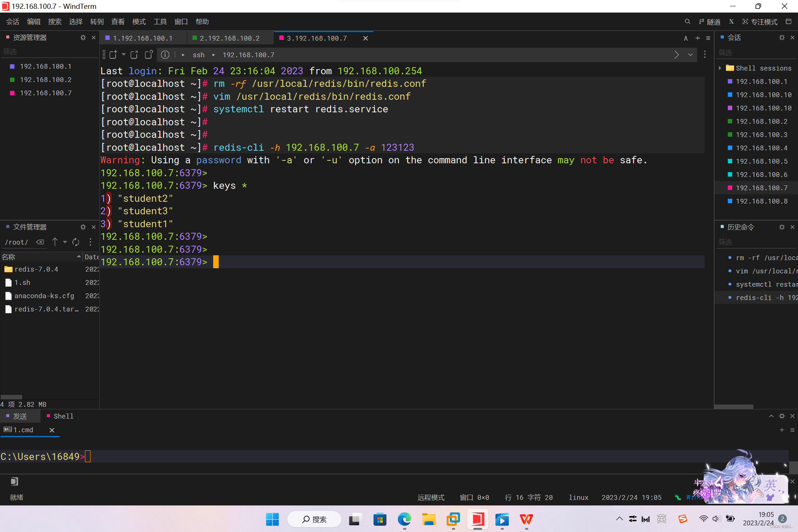The height and width of the screenshot is (532, 798).
Task: Toggle panel layout icon at top right
Action: click(788, 22)
